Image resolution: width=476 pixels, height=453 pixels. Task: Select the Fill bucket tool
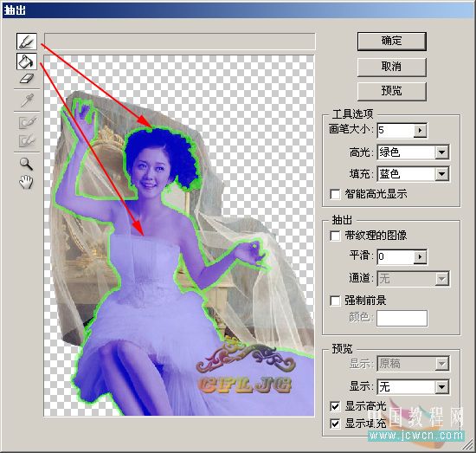(27, 61)
